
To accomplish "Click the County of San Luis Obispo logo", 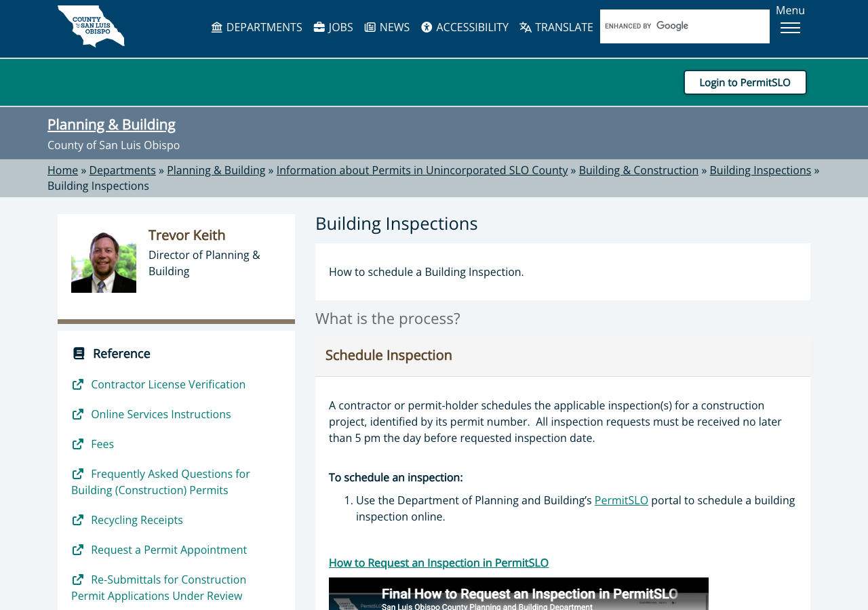I will click(91, 26).
